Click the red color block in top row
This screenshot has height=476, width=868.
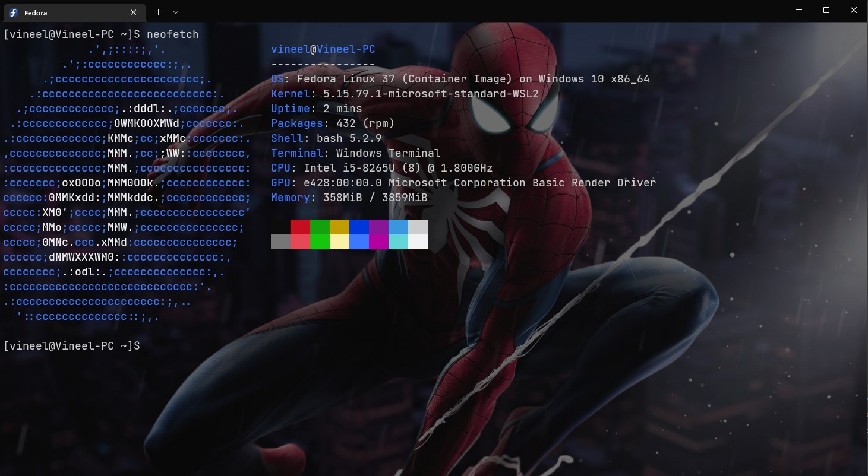[x=300, y=227]
